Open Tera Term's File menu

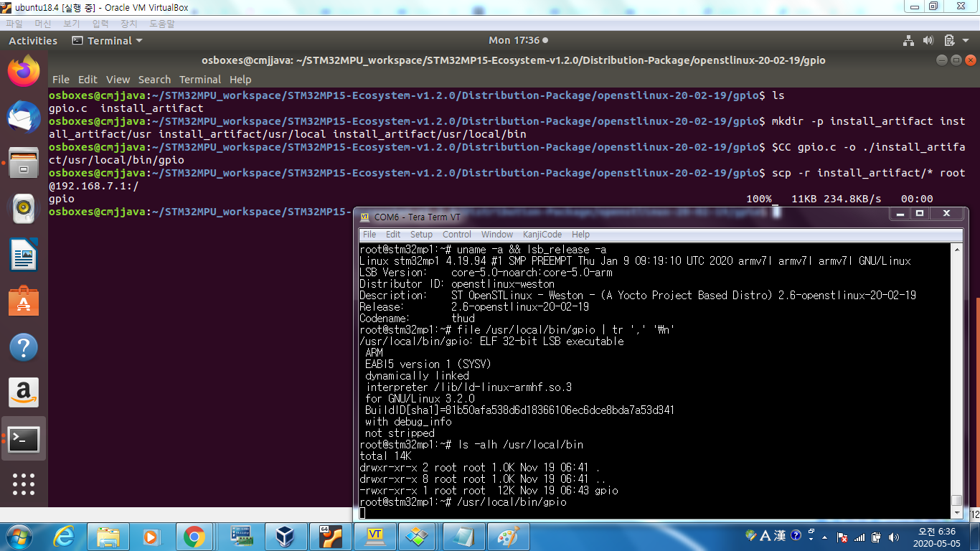369,235
